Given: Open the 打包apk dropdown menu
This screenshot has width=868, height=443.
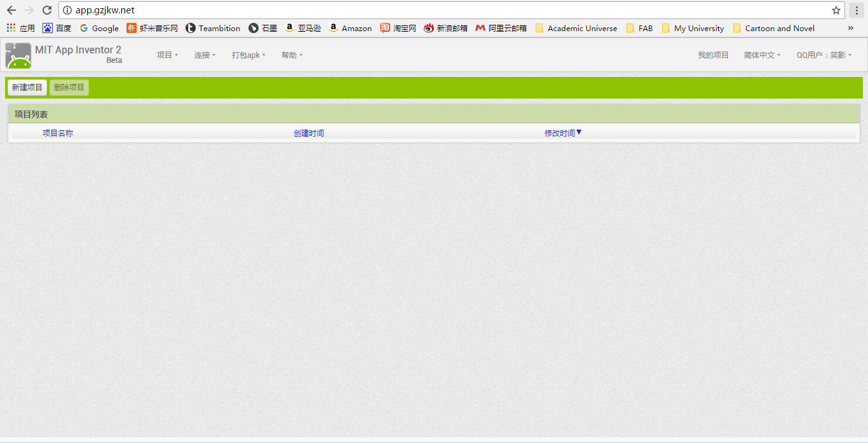Looking at the screenshot, I should coord(248,55).
